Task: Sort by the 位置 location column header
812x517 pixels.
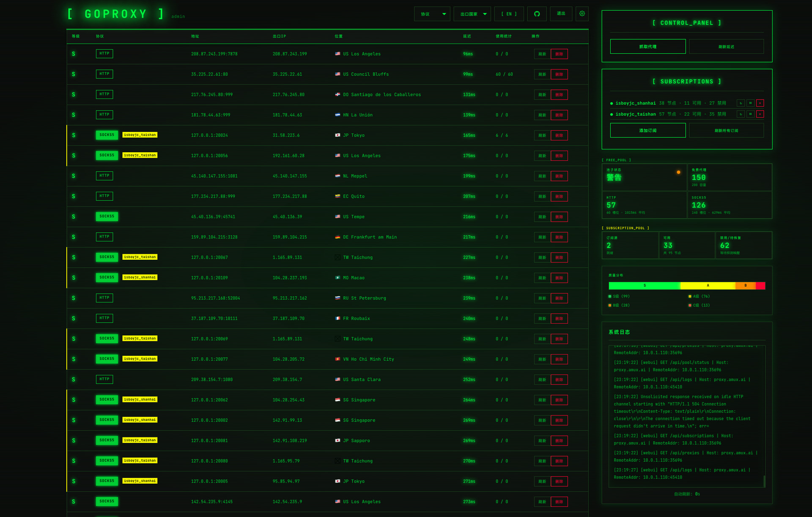Action: pyautogui.click(x=338, y=36)
